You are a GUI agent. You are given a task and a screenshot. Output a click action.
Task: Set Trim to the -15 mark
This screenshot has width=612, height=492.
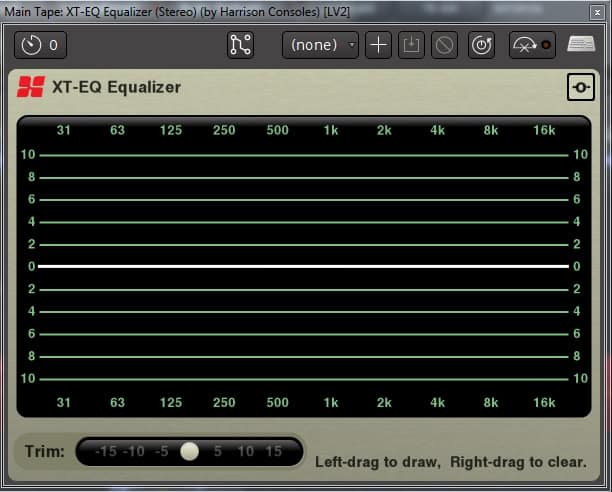pos(106,451)
